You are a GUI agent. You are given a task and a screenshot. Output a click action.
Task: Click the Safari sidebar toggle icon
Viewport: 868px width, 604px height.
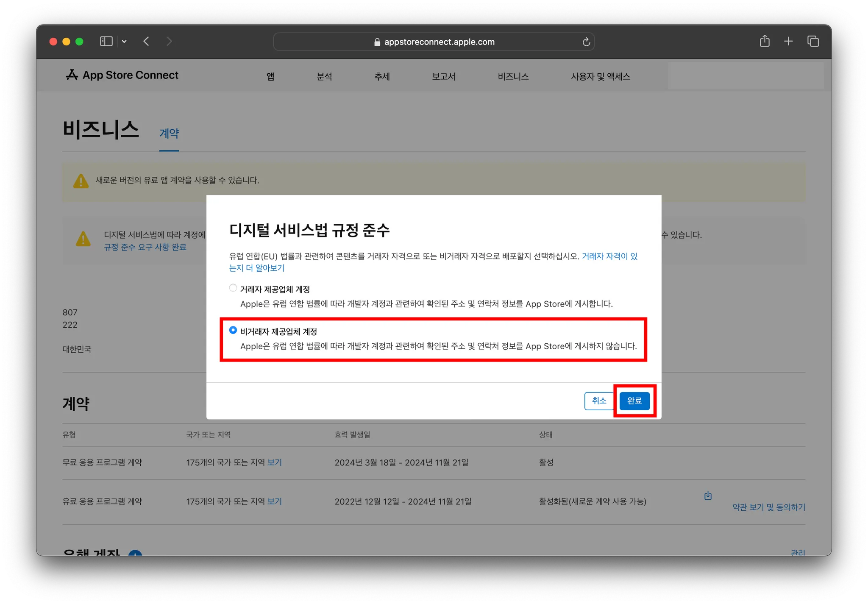(106, 41)
